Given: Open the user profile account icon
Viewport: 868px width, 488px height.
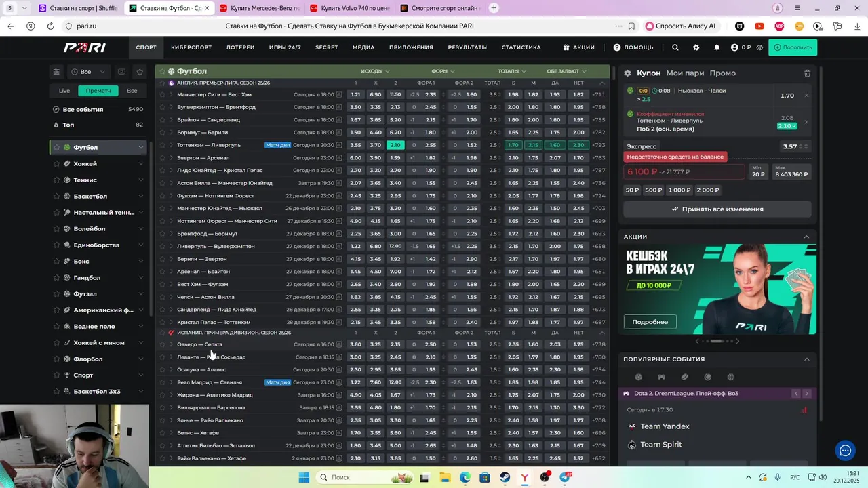Looking at the screenshot, I should (x=734, y=47).
